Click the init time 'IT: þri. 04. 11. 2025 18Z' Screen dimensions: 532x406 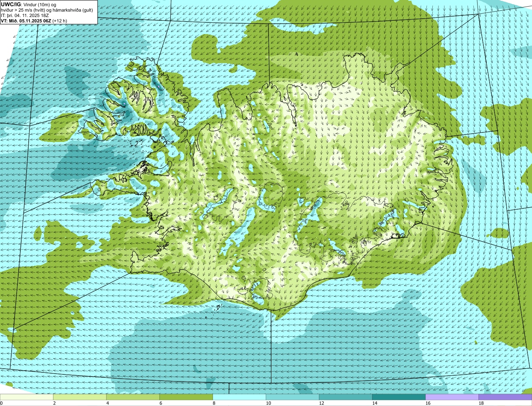[x=25, y=15]
